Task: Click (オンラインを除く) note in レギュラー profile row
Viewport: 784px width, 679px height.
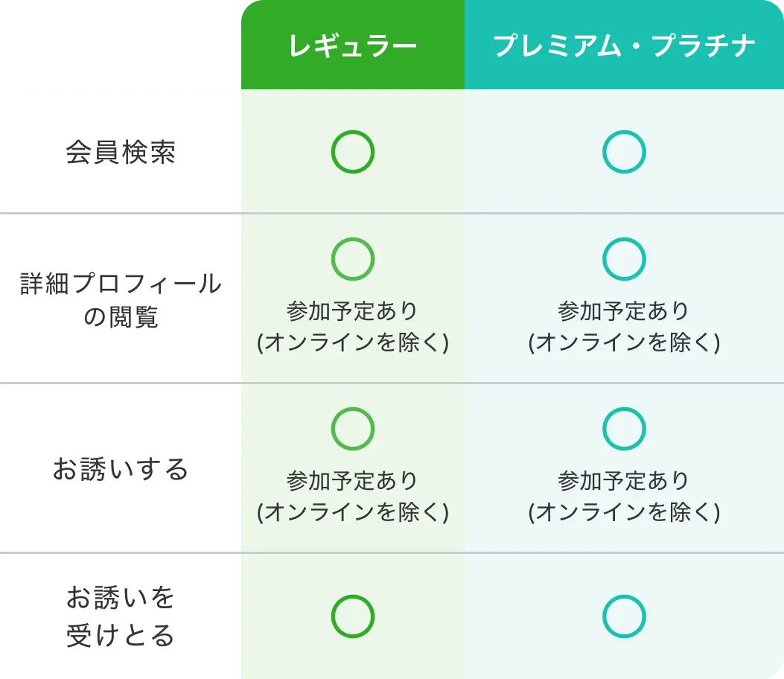Action: click(352, 343)
